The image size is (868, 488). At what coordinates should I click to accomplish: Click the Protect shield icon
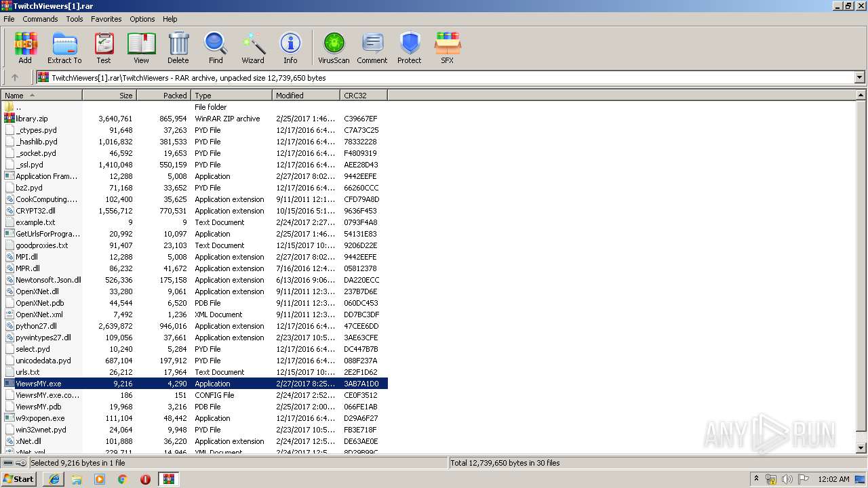pos(410,48)
